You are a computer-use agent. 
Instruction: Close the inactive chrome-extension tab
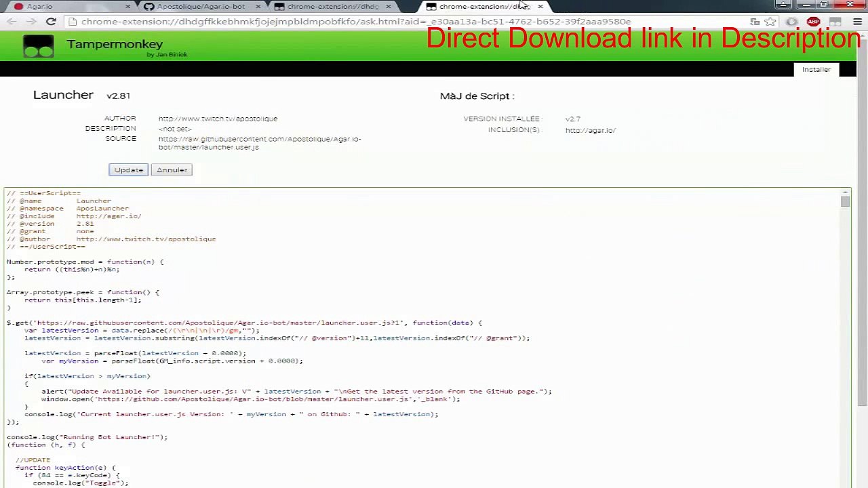(x=388, y=7)
